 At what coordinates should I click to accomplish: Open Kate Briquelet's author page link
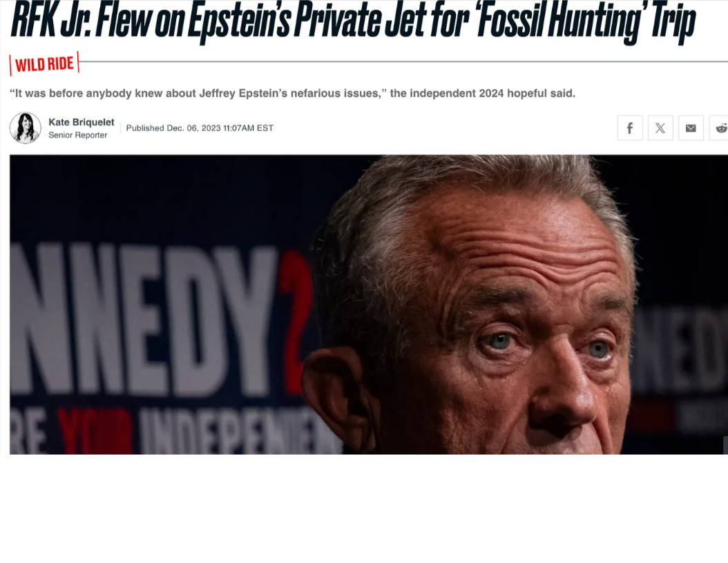coord(82,122)
